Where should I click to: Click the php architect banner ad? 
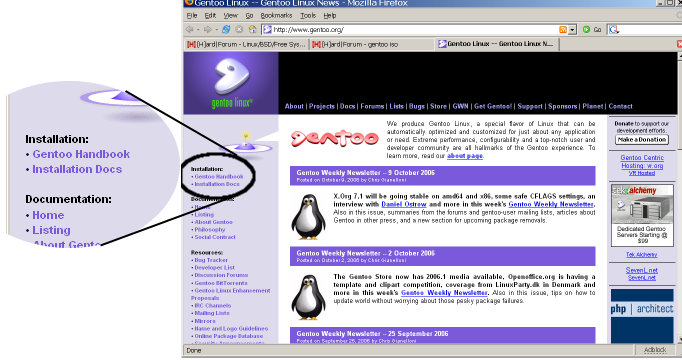click(x=642, y=315)
